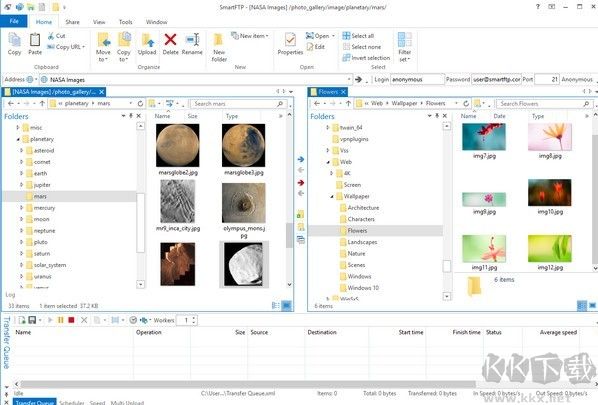This screenshot has width=598, height=405.
Task: Select the Rename tool in Organize group
Action: (x=192, y=44)
